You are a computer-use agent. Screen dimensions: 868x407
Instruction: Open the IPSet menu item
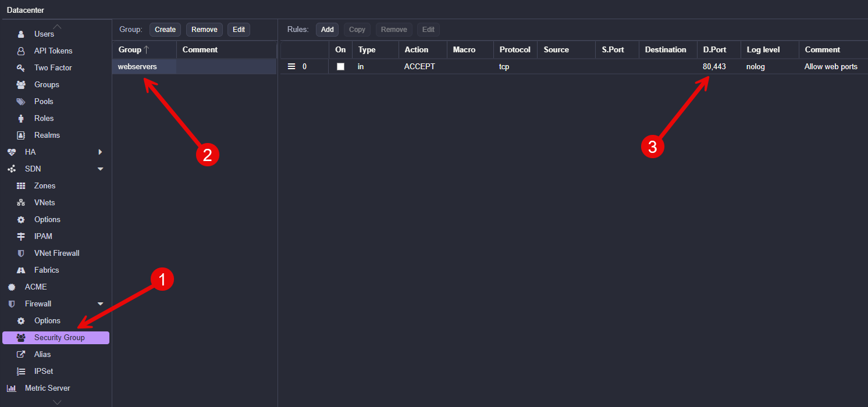(44, 372)
